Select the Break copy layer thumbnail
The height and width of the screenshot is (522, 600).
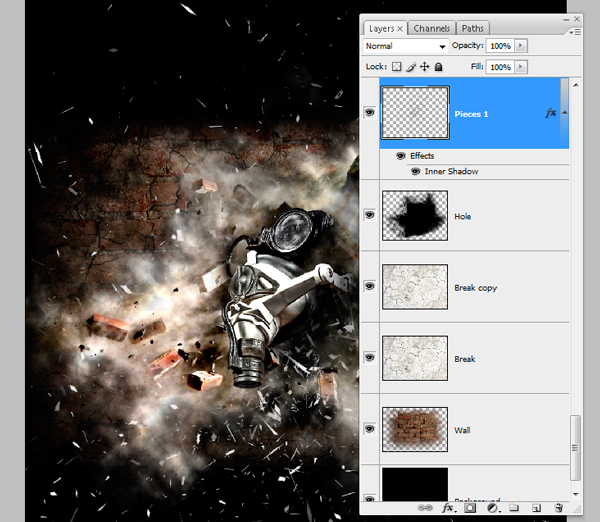(415, 287)
